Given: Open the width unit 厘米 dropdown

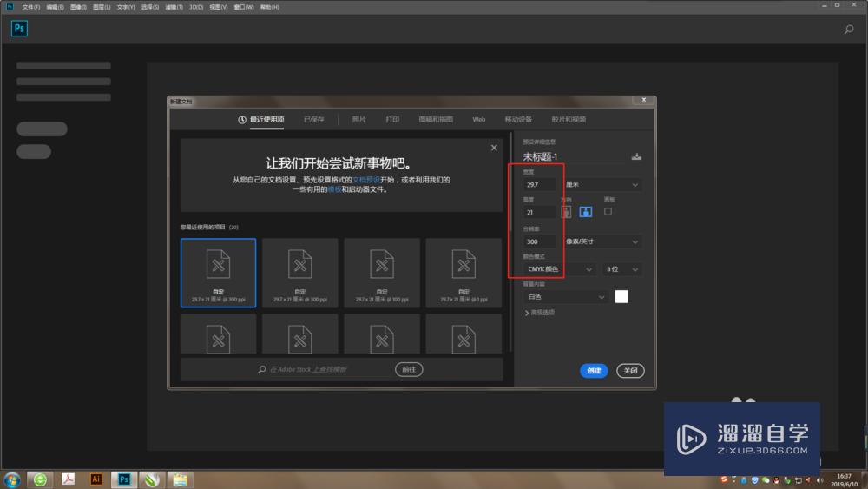Looking at the screenshot, I should click(603, 184).
